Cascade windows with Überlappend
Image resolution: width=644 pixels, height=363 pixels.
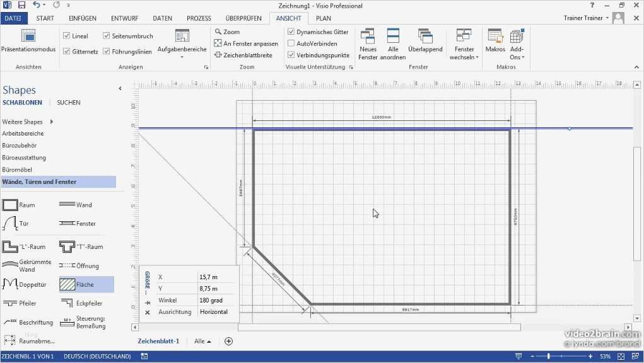click(425, 40)
